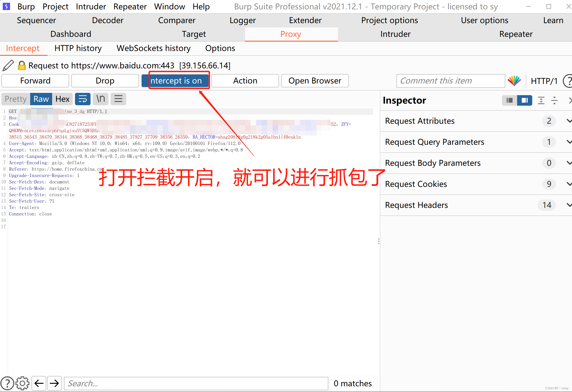Toggle the Intercept is on button
Viewport: 572px width, 392px height.
coord(176,81)
